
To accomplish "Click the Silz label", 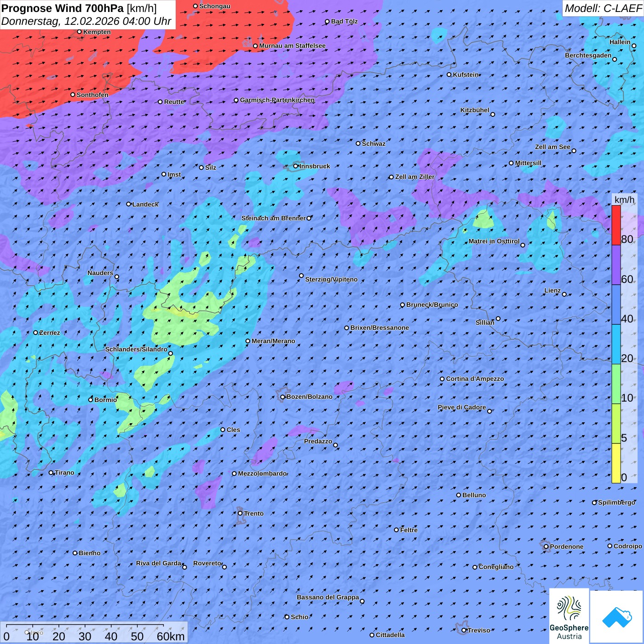I will (211, 167).
